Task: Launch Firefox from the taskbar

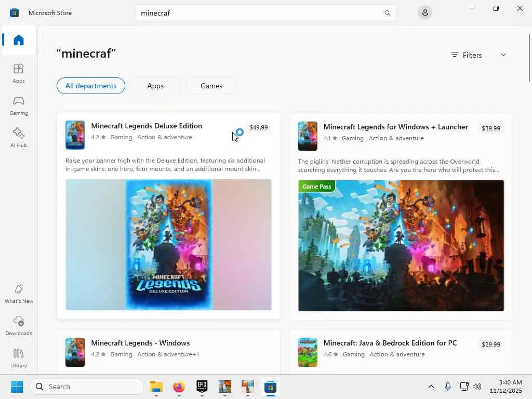Action: (179, 387)
